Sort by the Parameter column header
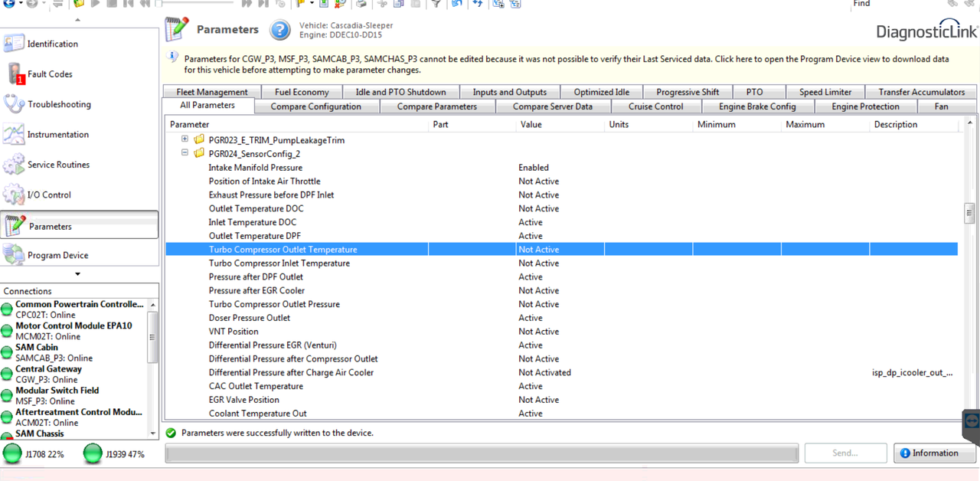 (297, 124)
